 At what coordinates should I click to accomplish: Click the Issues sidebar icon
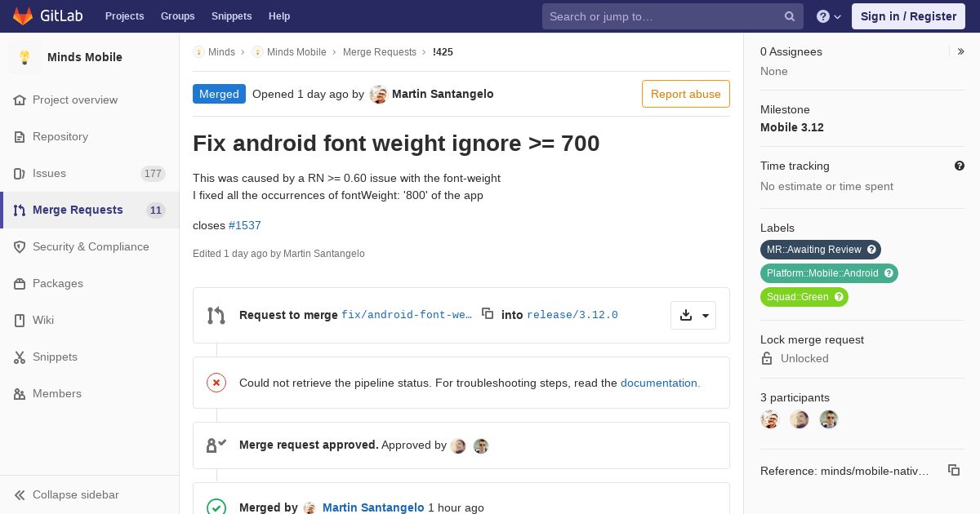pos(20,173)
